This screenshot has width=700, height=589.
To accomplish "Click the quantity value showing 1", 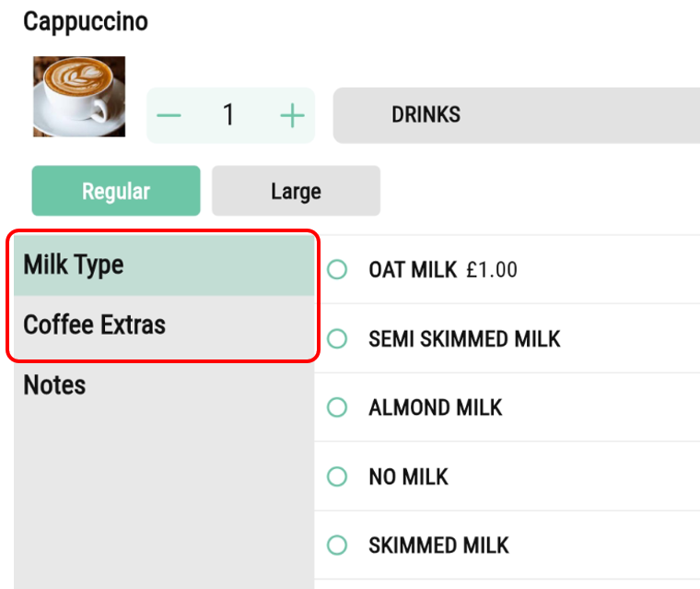I will [228, 115].
